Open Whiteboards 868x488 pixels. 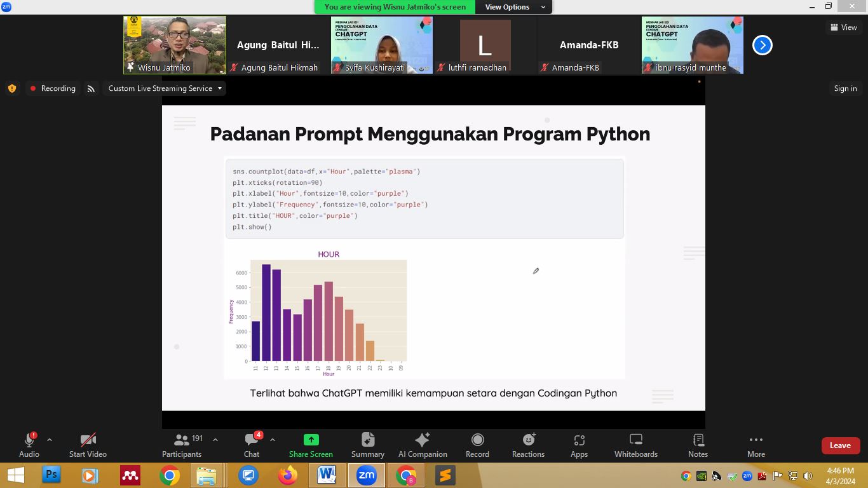(636, 445)
